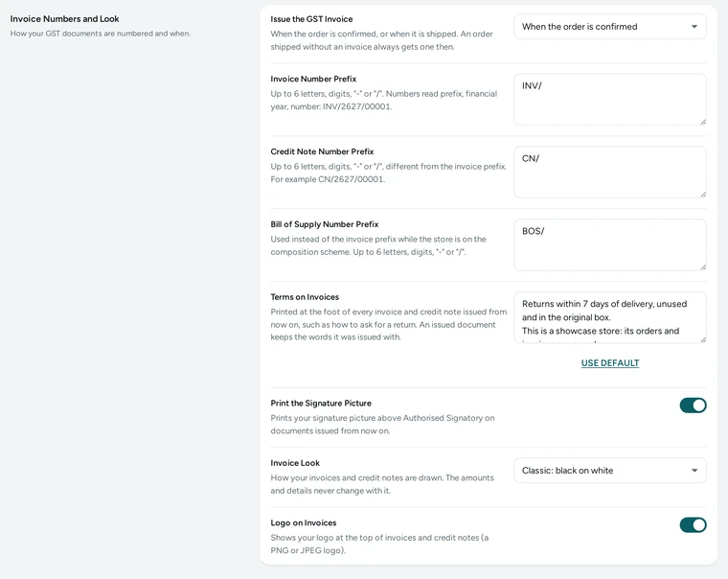Grab resize handle of Invoice Number Prefix box

703,122
